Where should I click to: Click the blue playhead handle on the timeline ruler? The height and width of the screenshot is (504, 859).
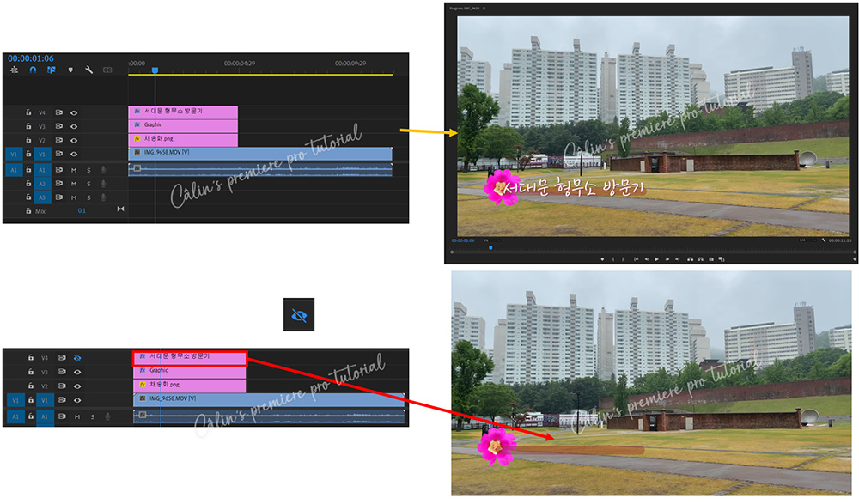[155, 70]
